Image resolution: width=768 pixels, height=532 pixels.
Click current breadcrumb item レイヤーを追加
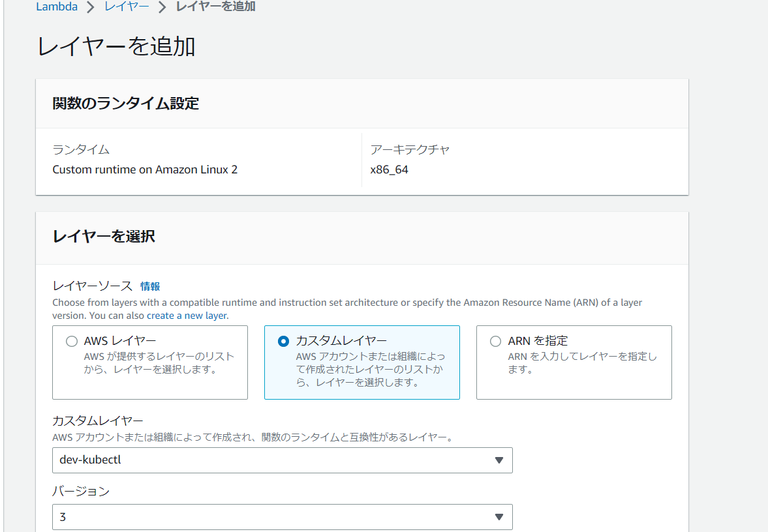click(x=215, y=7)
